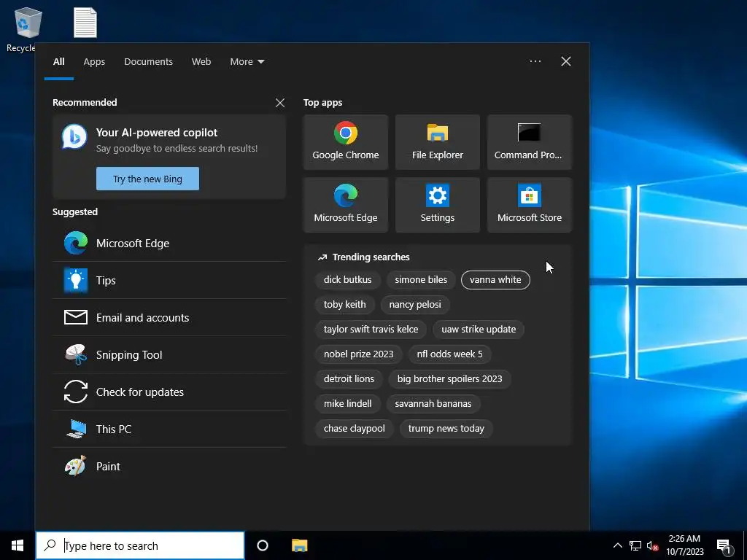Click the taskbar clock showing 2:26 AM
This screenshot has height=560, width=747.
coord(684,545)
